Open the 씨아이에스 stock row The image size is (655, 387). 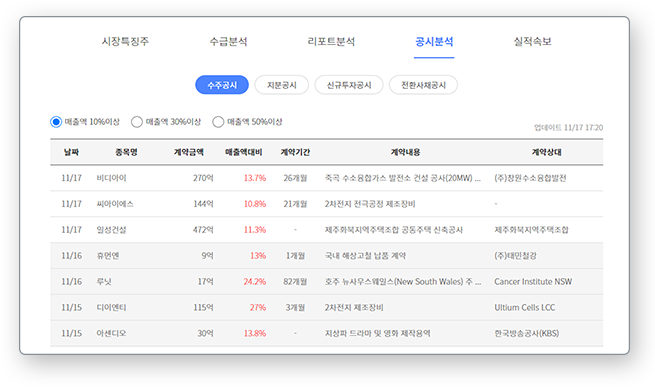(327, 204)
